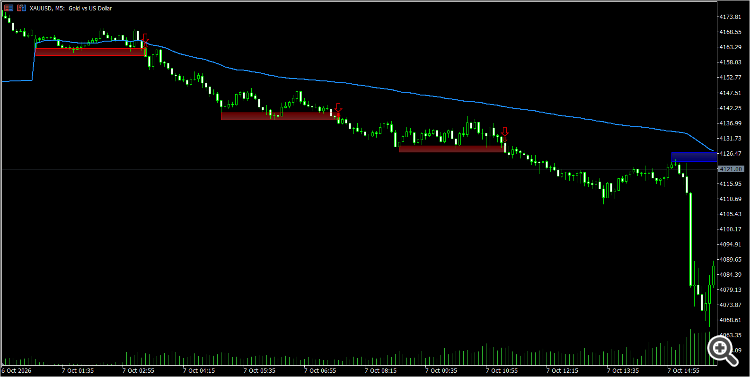Viewport: 750px width, 377px height.
Task: Click the 4100.17 price scale label
Action: 730,229
